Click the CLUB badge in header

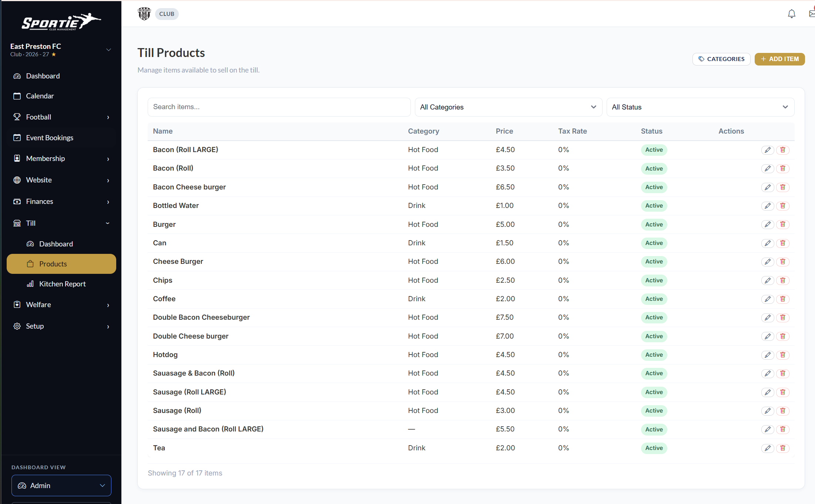pyautogui.click(x=167, y=14)
